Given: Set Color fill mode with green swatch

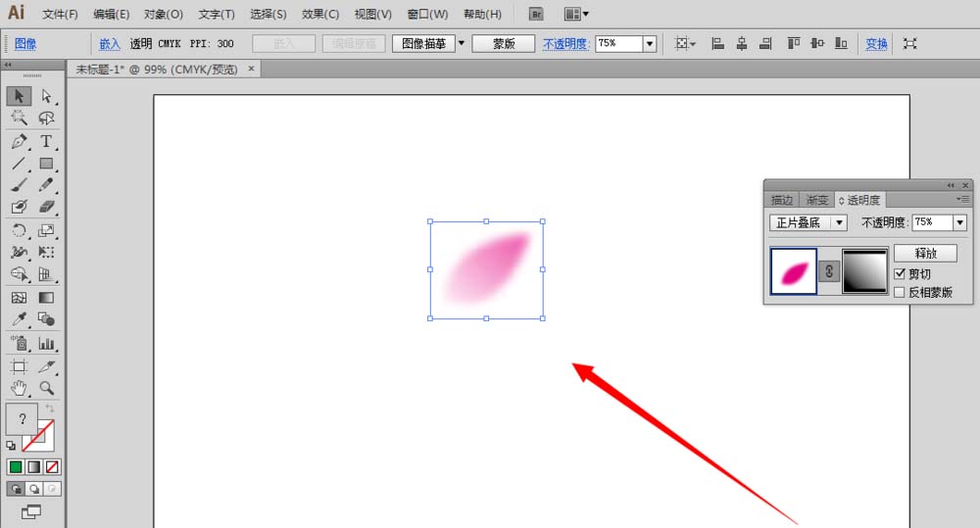Looking at the screenshot, I should pyautogui.click(x=16, y=466).
